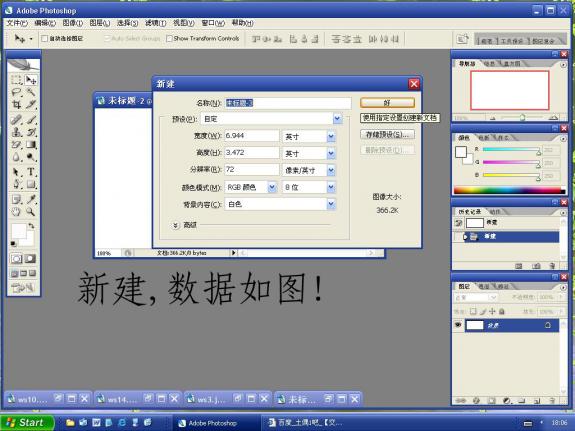Select the Blur tool
Screen dimensions: 575x431
pos(16,157)
